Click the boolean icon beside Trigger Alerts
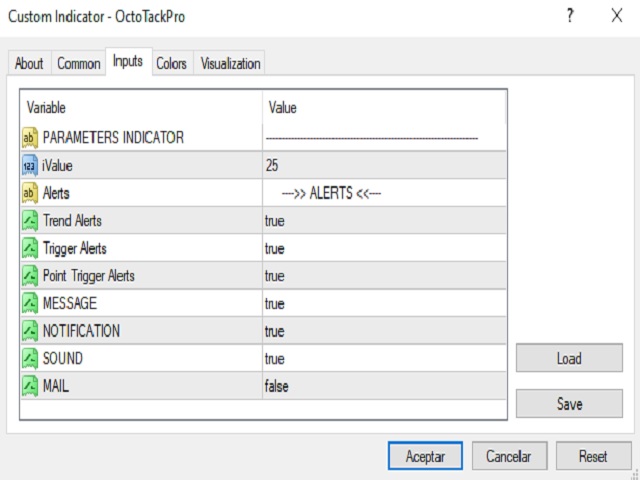Image resolution: width=640 pixels, height=480 pixels. click(30, 248)
